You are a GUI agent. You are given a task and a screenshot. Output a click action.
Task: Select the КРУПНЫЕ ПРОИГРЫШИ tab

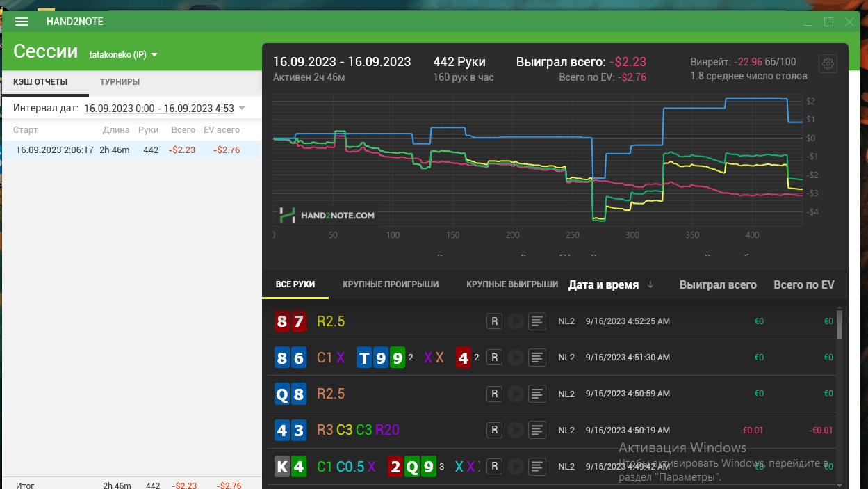(x=391, y=284)
